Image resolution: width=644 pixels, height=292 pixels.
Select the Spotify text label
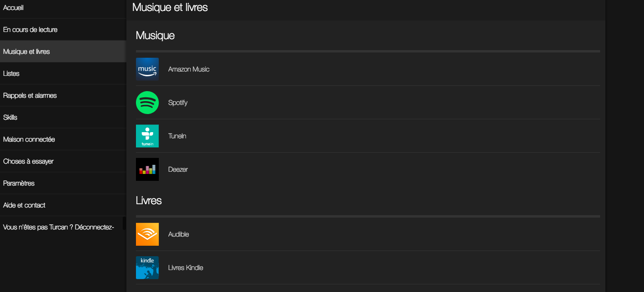178,103
